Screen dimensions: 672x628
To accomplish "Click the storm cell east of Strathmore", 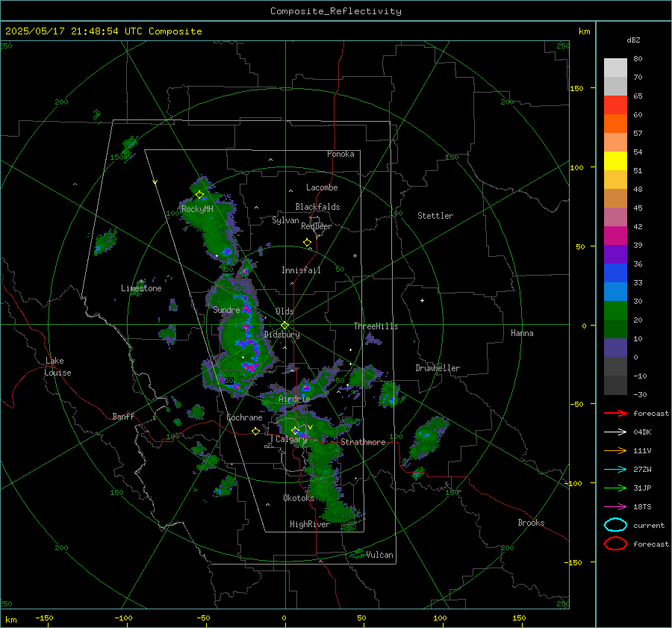I will 428,438.
